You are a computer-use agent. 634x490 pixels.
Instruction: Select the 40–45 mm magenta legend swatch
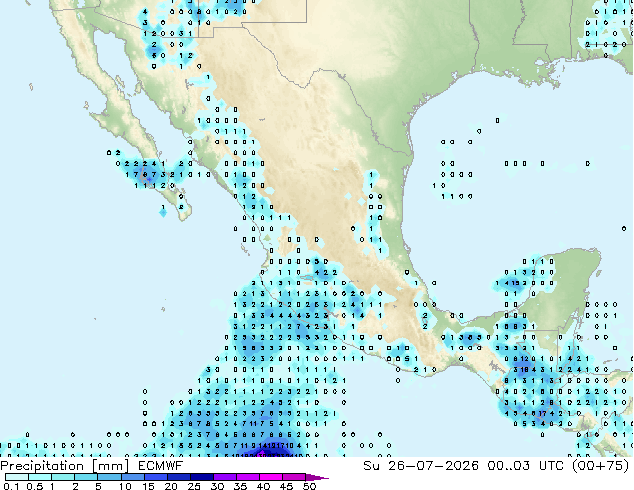click(x=271, y=477)
